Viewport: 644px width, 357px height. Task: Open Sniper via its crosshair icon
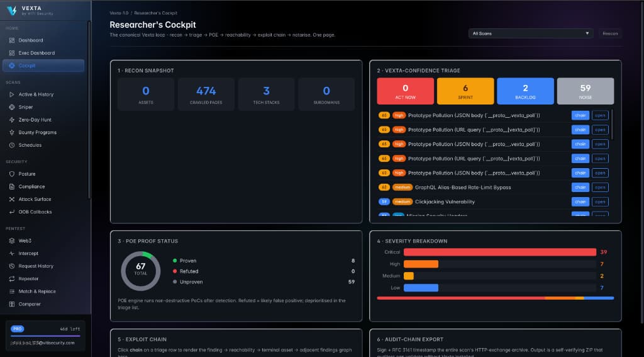(x=11, y=107)
